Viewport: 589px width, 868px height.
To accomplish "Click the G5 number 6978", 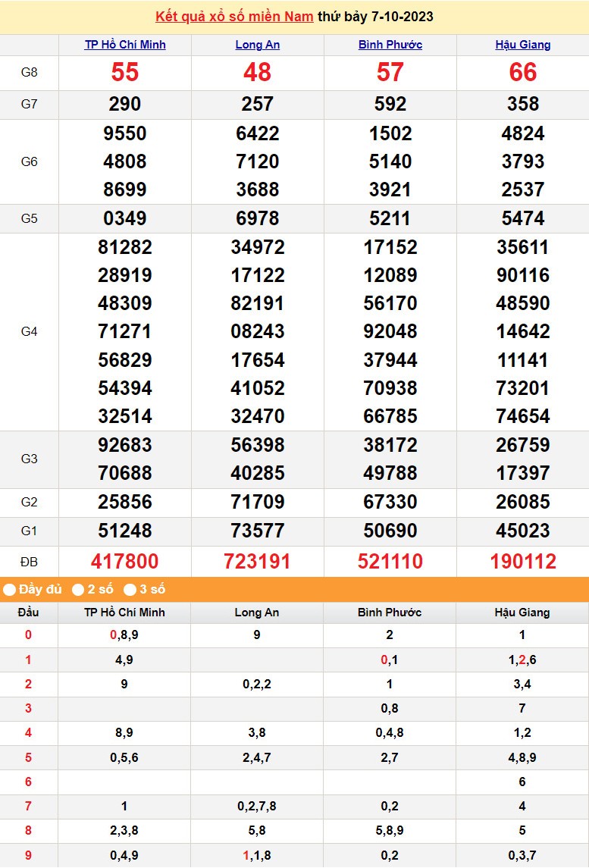I will (x=258, y=218).
